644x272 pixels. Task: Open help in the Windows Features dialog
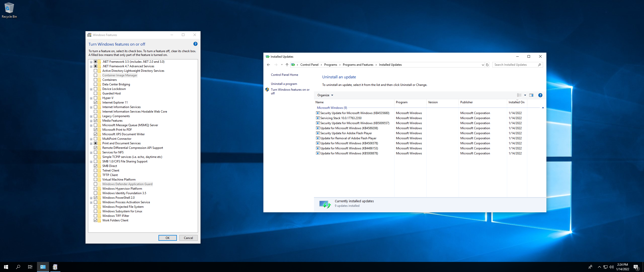[195, 44]
